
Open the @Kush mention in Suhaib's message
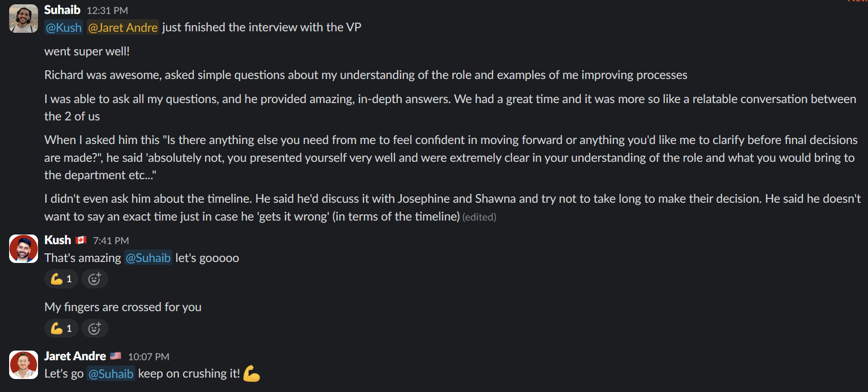click(x=64, y=27)
